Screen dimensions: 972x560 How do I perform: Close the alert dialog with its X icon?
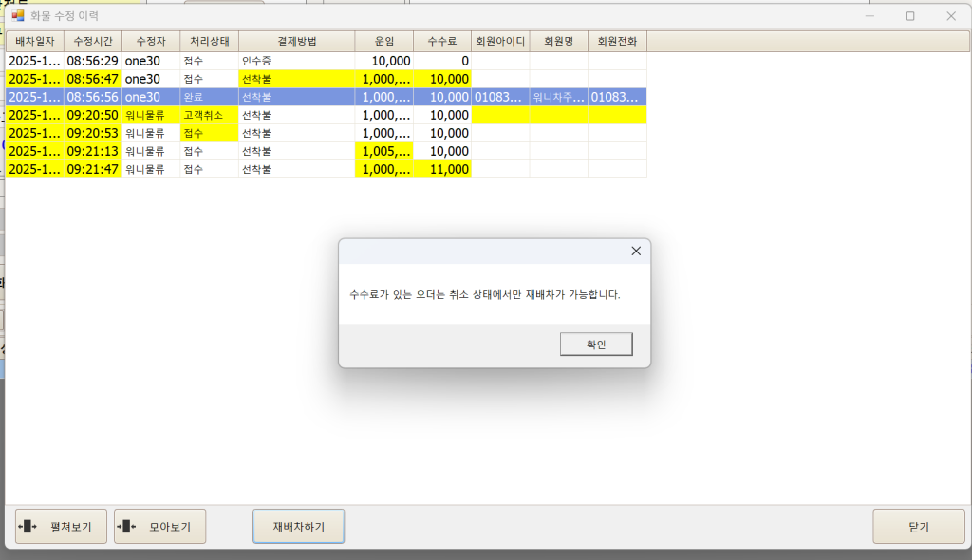tap(635, 251)
